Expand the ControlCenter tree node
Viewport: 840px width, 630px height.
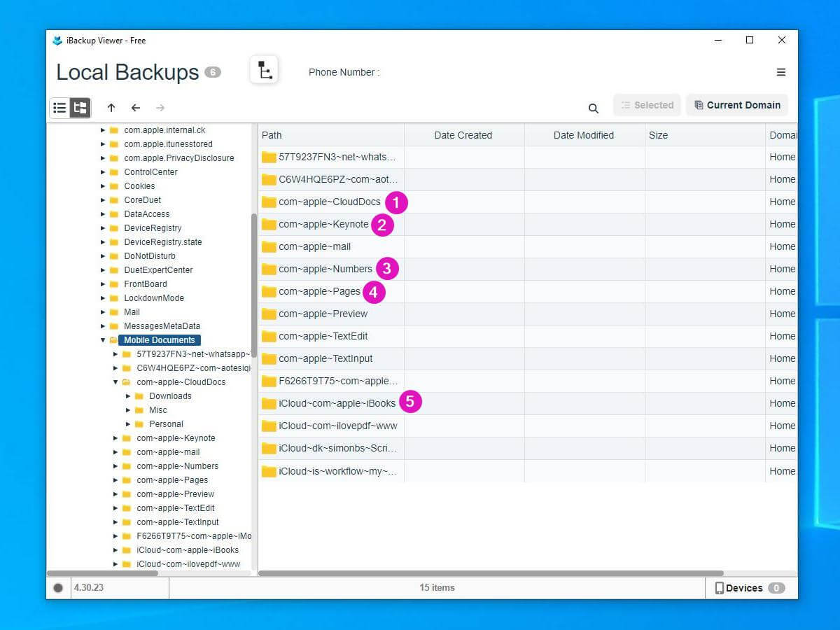[x=103, y=172]
